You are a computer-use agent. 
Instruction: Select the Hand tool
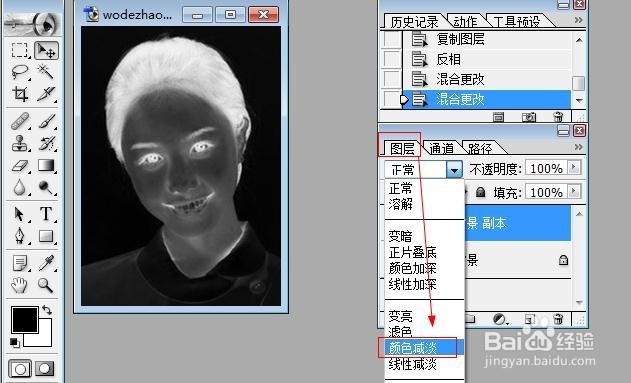point(20,285)
